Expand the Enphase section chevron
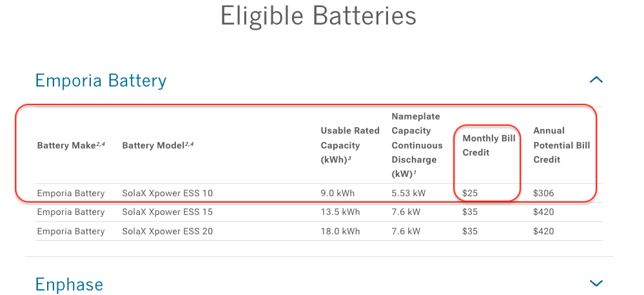This screenshot has height=295, width=644. tap(596, 283)
